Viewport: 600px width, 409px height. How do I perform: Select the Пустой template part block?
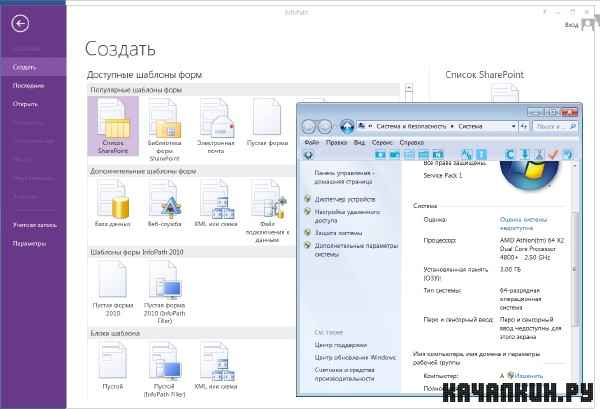113,366
